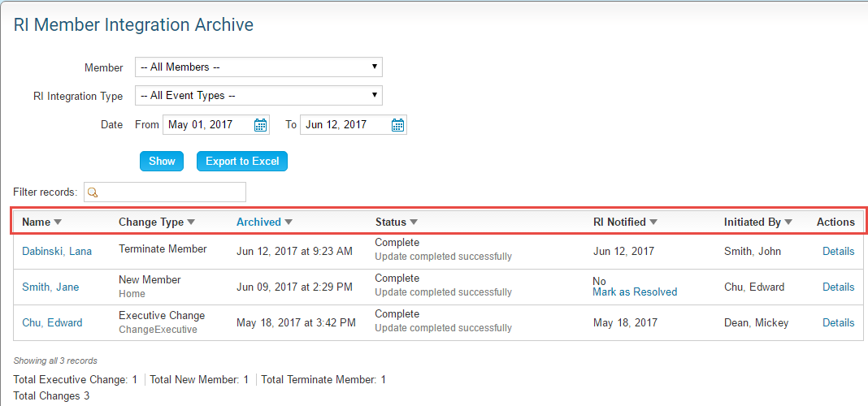Click the From date field May 01, 2017

[x=207, y=125]
